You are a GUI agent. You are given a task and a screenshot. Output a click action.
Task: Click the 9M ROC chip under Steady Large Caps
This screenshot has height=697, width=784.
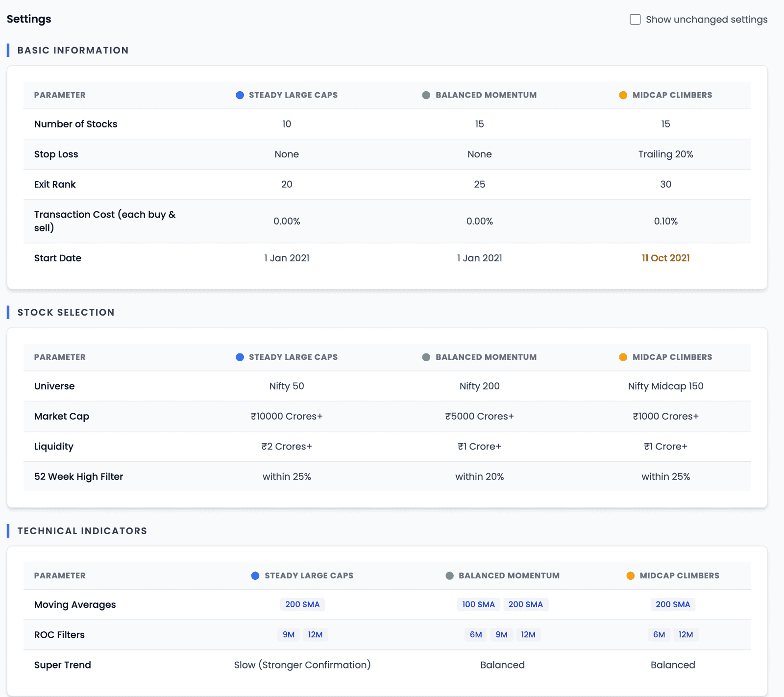pos(289,635)
